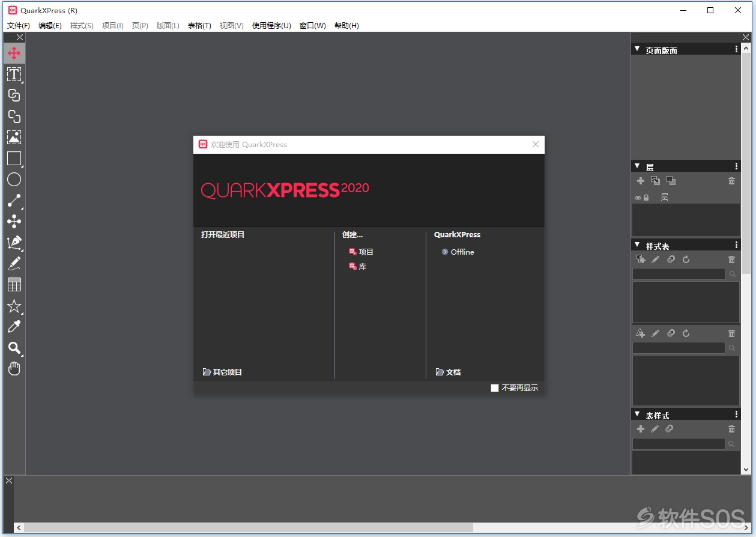Viewport: 756px width, 537px height.
Task: Collapse the 层 panel
Action: coord(637,166)
